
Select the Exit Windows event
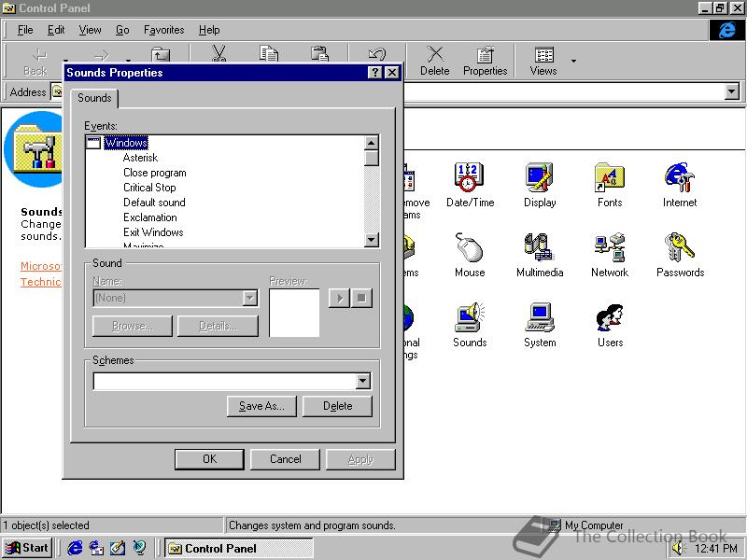coord(153,232)
